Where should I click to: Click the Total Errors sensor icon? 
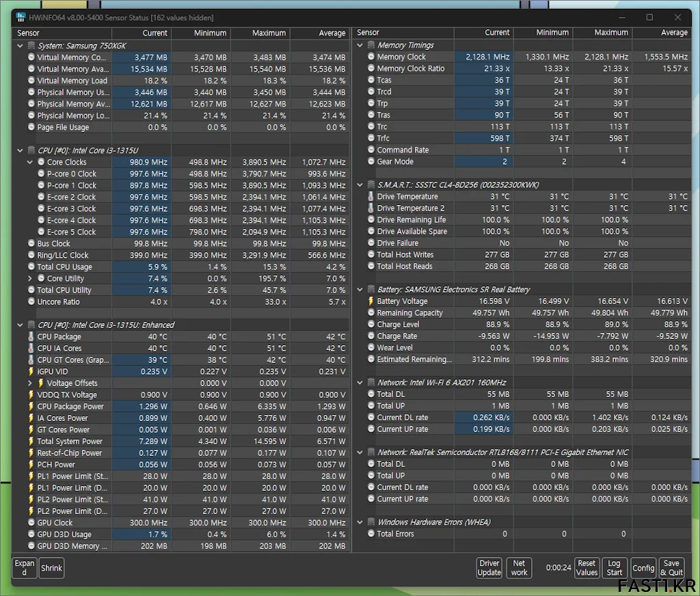[x=371, y=534]
